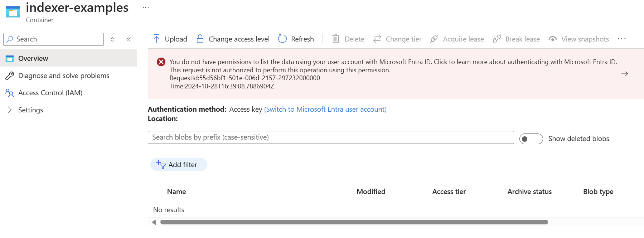Click the Add filter button
The width and height of the screenshot is (644, 238).
tap(179, 165)
